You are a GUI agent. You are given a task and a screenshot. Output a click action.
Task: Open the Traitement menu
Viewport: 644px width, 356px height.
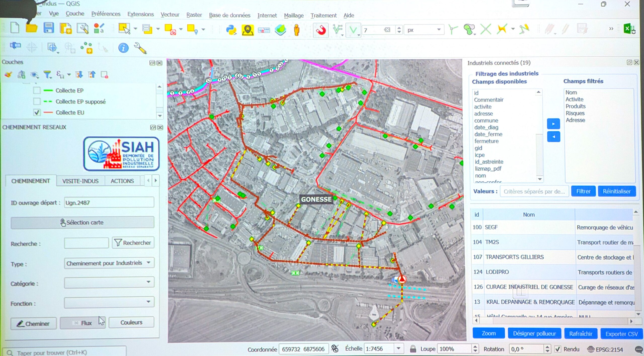[323, 16]
